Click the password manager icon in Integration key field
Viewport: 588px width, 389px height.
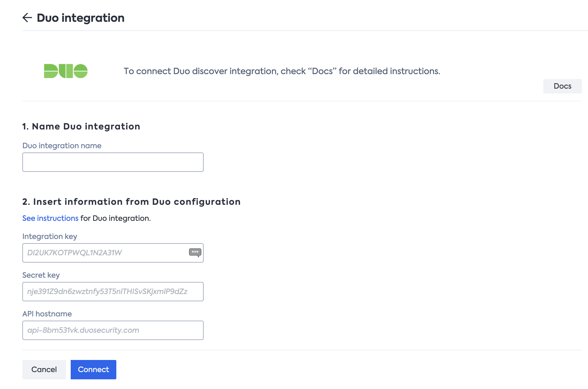pos(195,253)
